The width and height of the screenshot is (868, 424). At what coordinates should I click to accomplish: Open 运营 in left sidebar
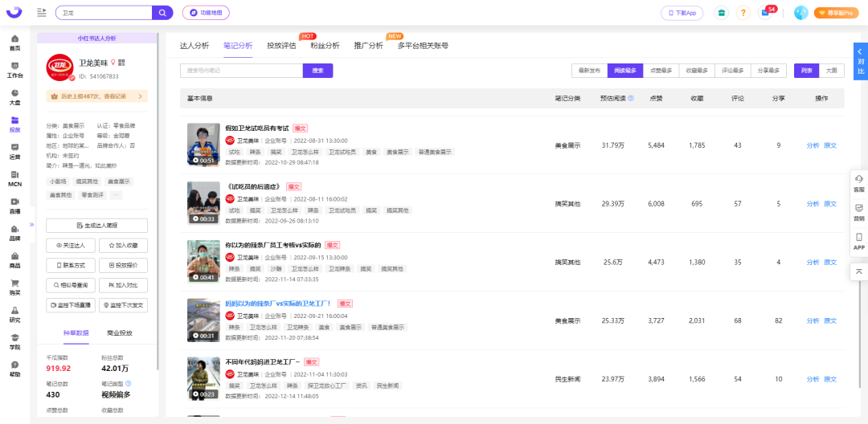[15, 152]
